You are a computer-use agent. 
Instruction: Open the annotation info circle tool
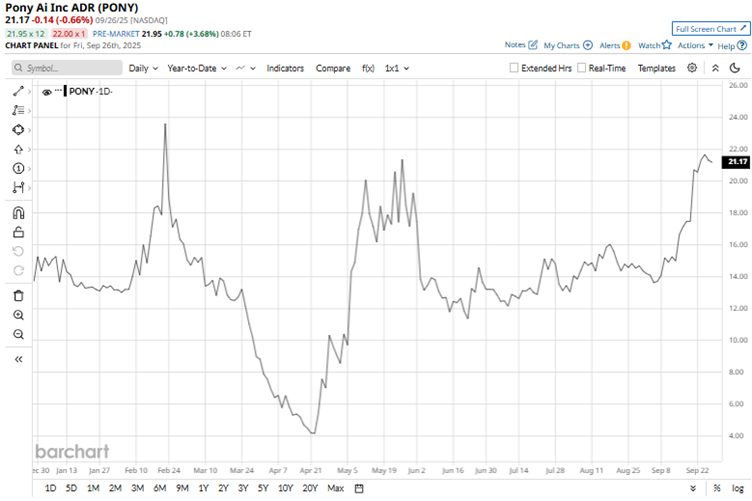coord(18,168)
